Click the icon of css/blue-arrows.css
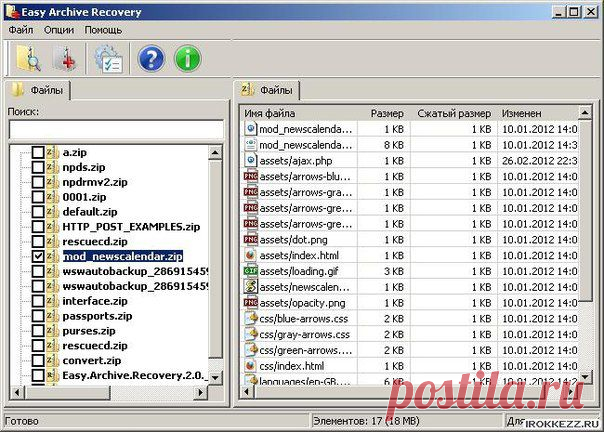The image size is (604, 432). (250, 319)
